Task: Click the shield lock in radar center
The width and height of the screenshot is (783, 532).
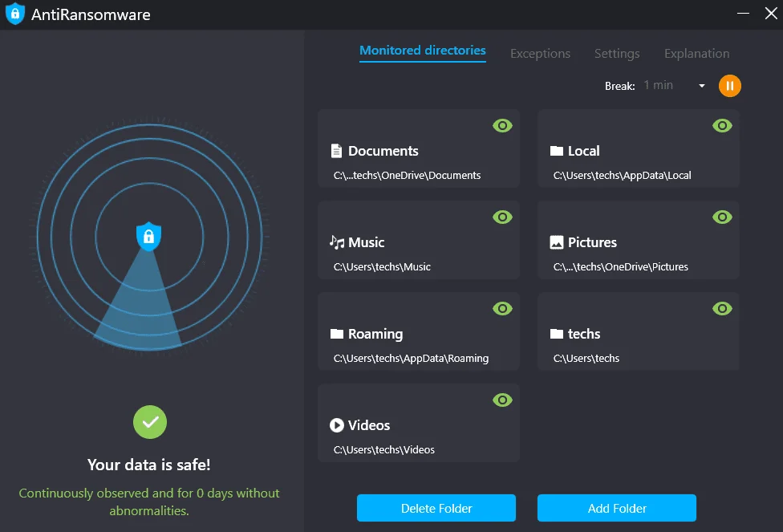Action: (x=148, y=236)
